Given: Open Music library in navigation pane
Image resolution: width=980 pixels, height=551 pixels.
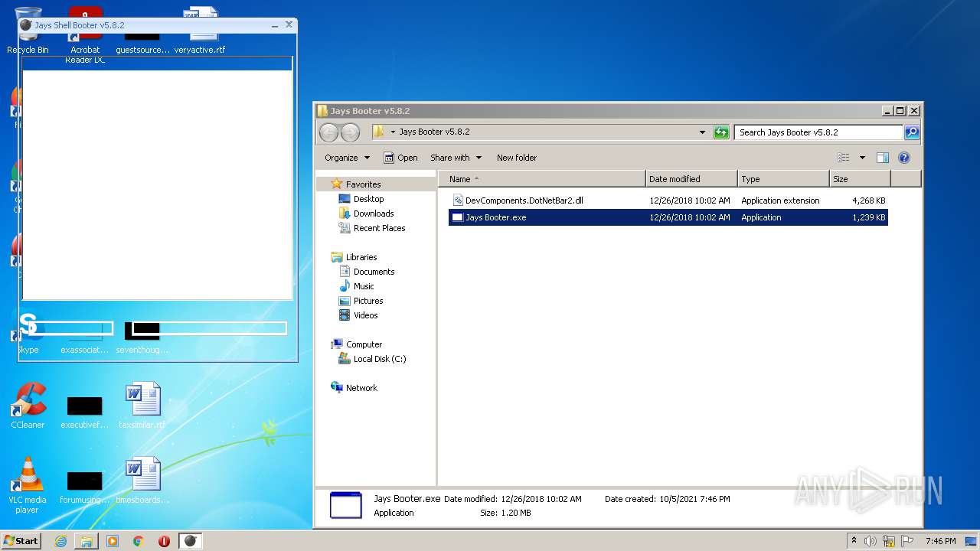Looking at the screenshot, I should pyautogui.click(x=364, y=286).
